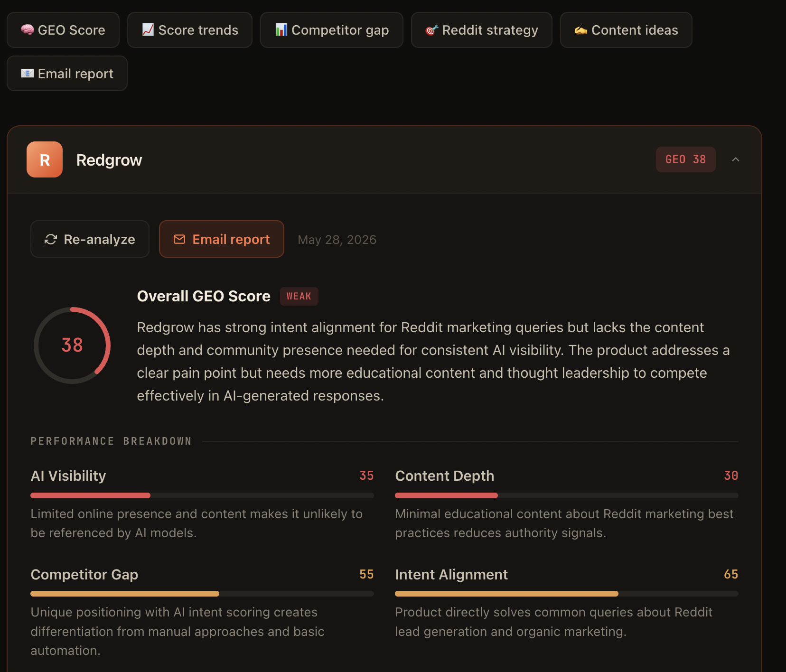Click the Competitor Gap label
Image resolution: width=786 pixels, height=672 pixels.
pos(84,574)
